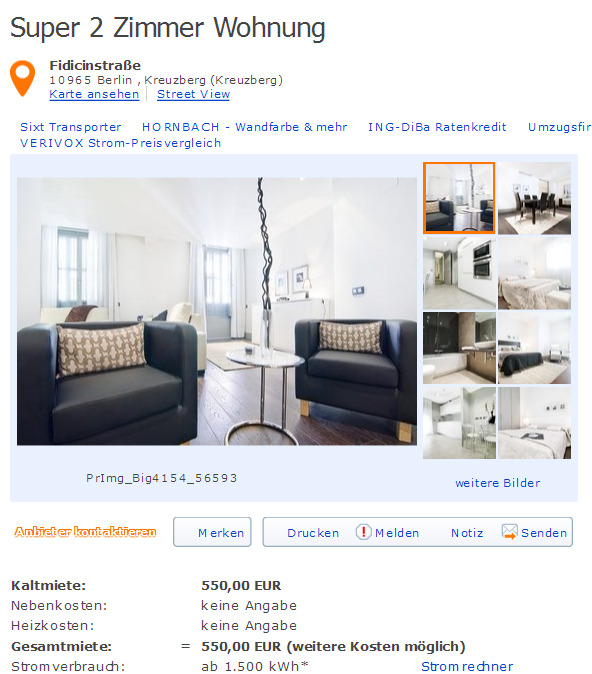Open Karte ansehen map link

pyautogui.click(x=94, y=94)
